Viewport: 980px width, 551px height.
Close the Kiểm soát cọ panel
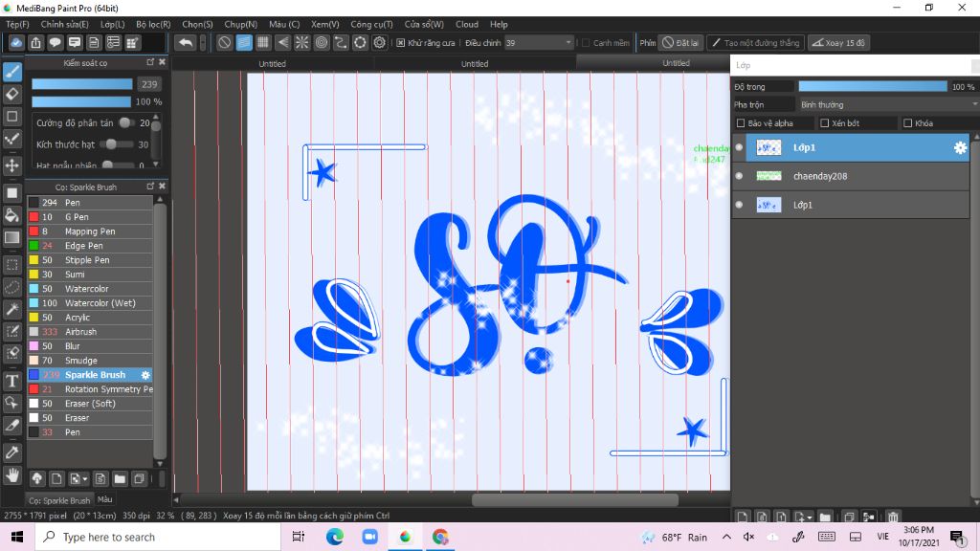pos(163,62)
